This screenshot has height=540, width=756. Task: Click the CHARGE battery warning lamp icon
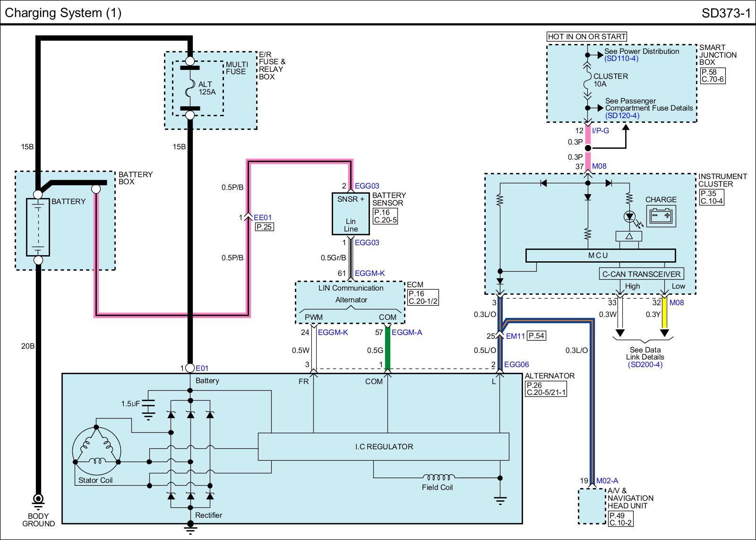661,216
